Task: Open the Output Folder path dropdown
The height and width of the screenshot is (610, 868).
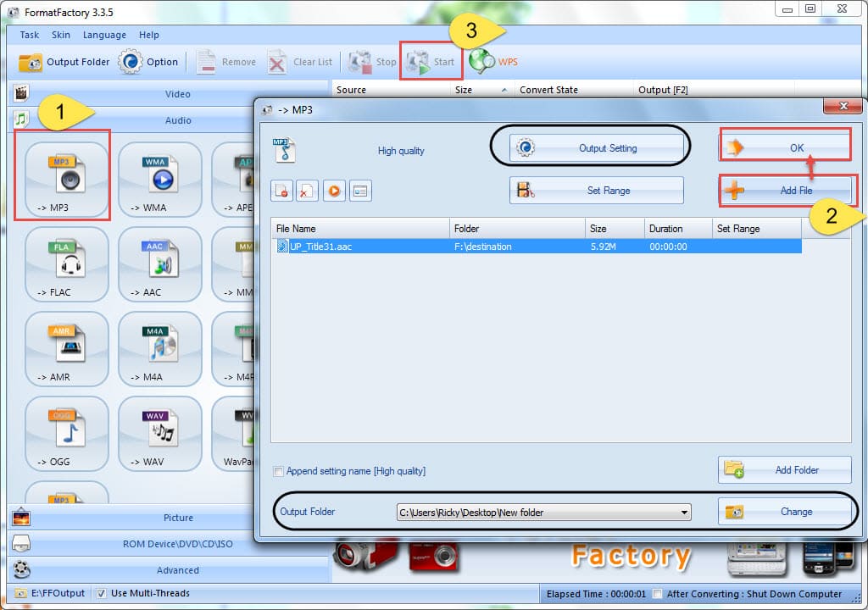Action: click(685, 513)
